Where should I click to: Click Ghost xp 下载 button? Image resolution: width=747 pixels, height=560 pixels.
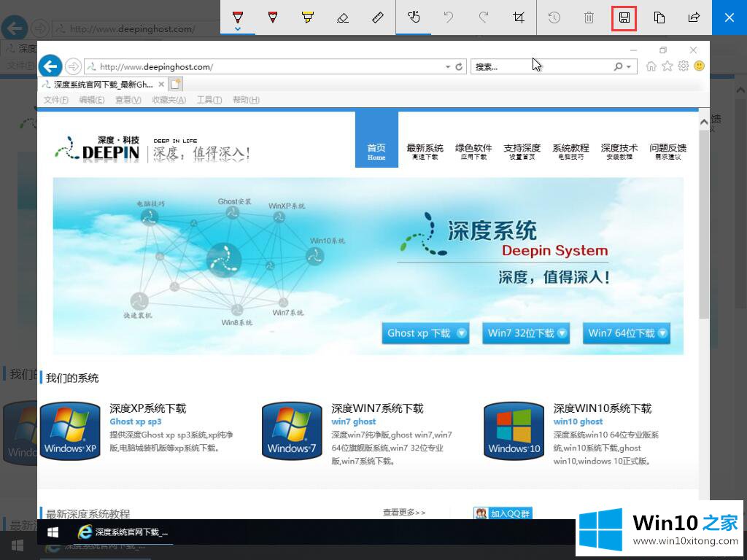(425, 332)
